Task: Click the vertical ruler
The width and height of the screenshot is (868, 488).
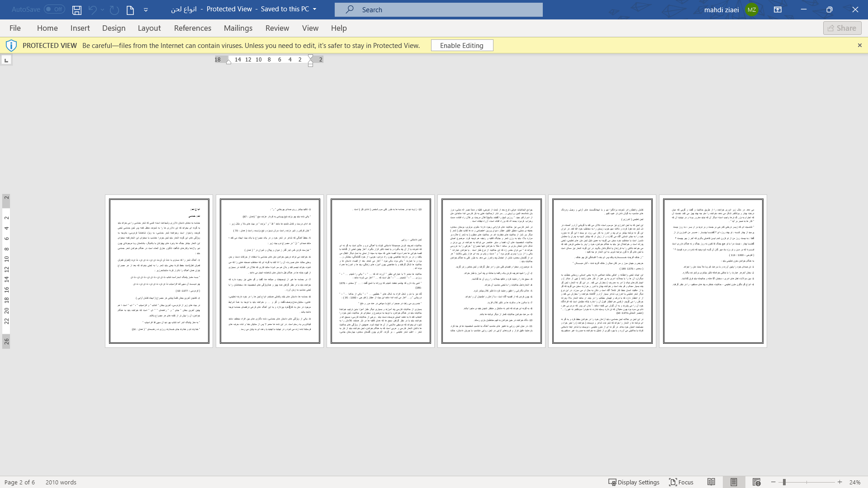Action: click(x=6, y=271)
